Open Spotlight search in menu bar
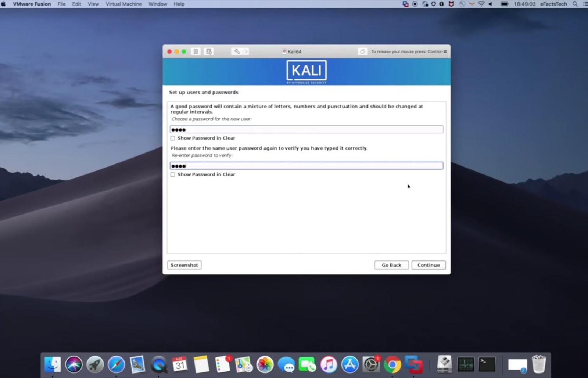The width and height of the screenshot is (588, 378). click(575, 4)
